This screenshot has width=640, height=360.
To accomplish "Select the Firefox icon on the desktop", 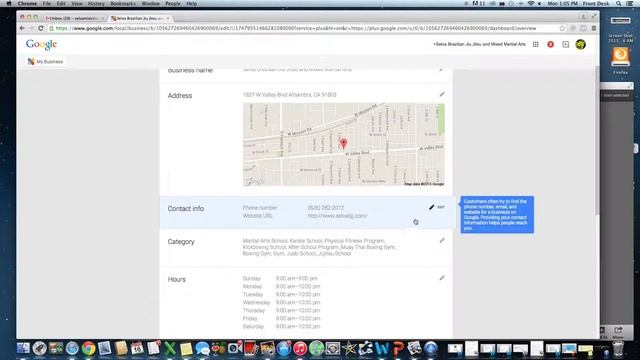I will [620, 60].
